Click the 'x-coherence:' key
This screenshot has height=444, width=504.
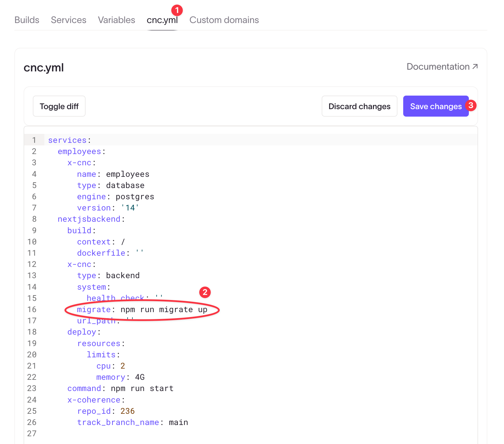[x=96, y=400]
